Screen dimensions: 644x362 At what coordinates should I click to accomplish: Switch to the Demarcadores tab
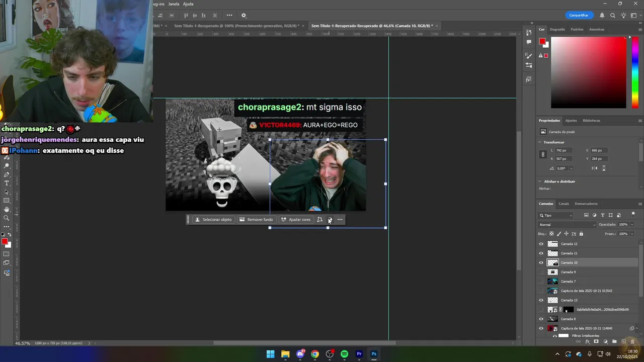pyautogui.click(x=586, y=204)
